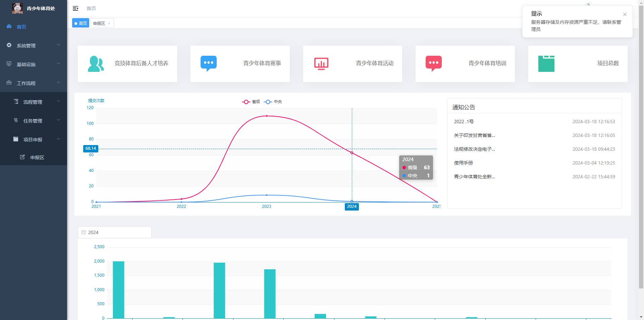
Task: Open the 首页 dashboard icon in sidebar
Action: (x=9, y=27)
